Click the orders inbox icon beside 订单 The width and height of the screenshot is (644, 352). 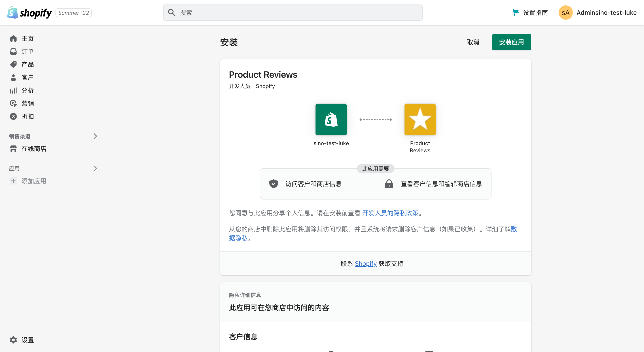click(x=13, y=52)
